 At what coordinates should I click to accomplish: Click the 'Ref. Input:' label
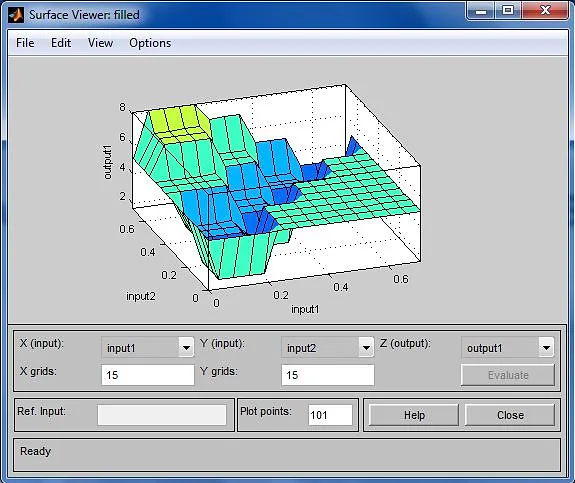coord(41,411)
